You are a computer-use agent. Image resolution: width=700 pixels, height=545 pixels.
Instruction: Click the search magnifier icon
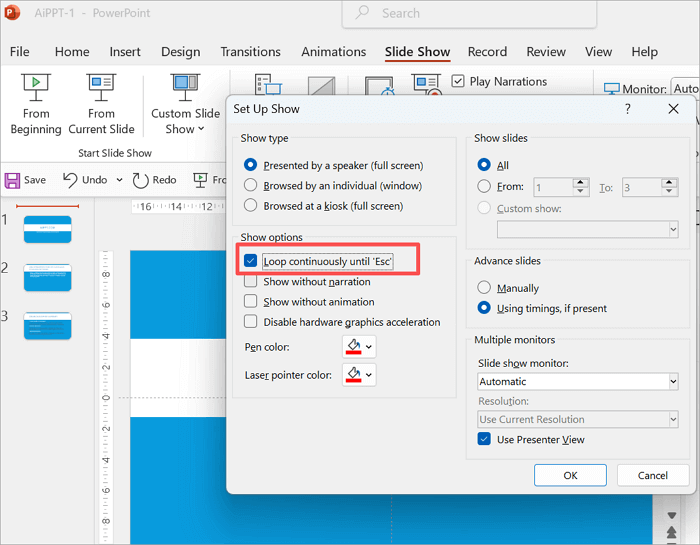point(362,12)
